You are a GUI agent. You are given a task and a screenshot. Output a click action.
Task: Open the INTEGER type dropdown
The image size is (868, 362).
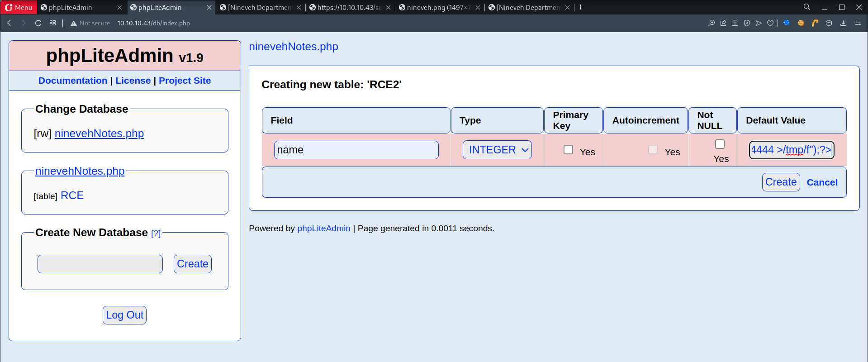tap(497, 150)
